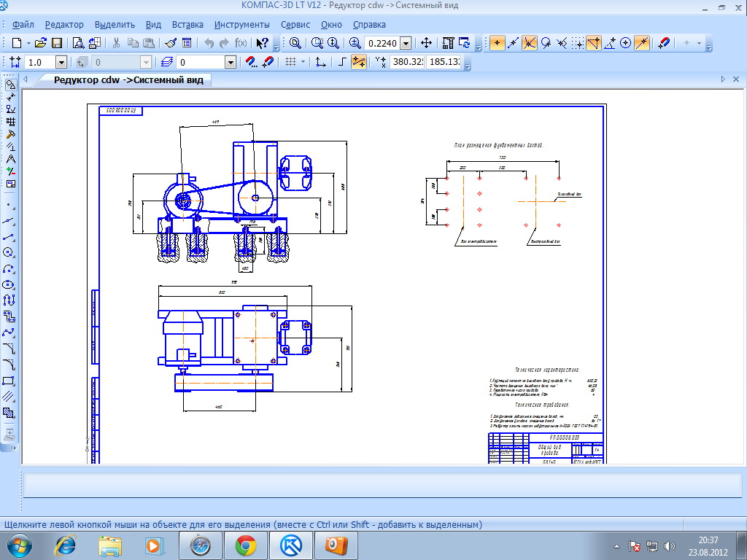Open a file with the folder icon

(x=41, y=43)
